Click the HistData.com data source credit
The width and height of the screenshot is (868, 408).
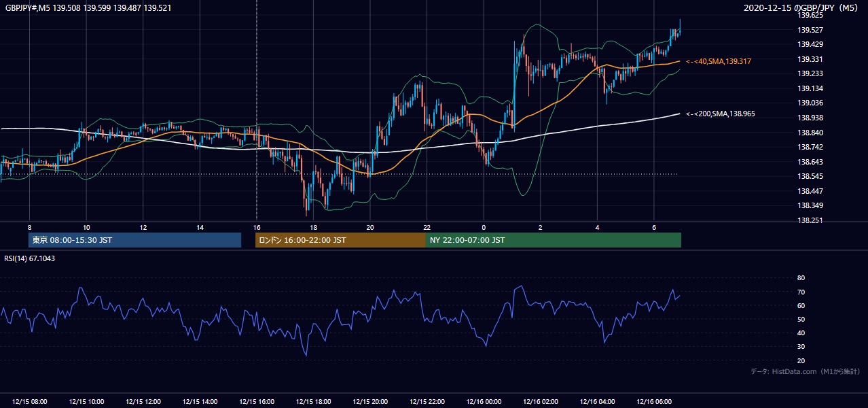806,371
